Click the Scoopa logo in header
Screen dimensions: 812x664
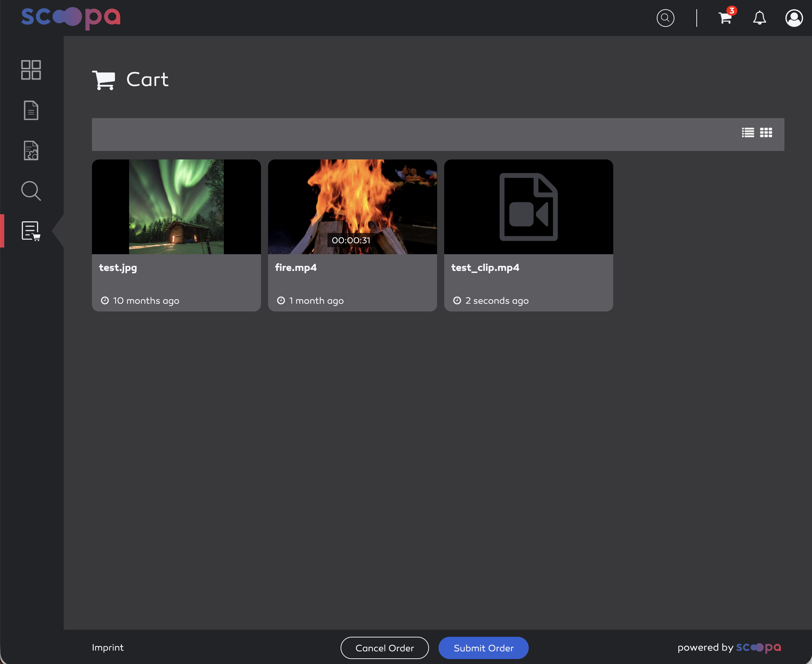coord(71,18)
